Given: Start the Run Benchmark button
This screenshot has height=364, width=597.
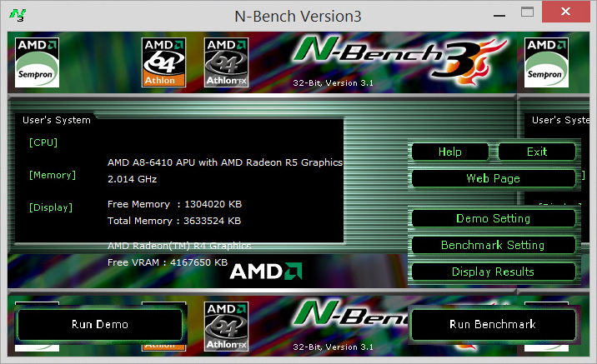Looking at the screenshot, I should 493,325.
